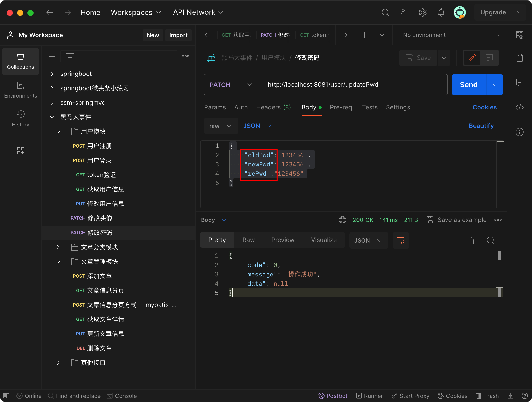The image size is (532, 402).
Task: Switch to the Headers tab
Action: [273, 107]
